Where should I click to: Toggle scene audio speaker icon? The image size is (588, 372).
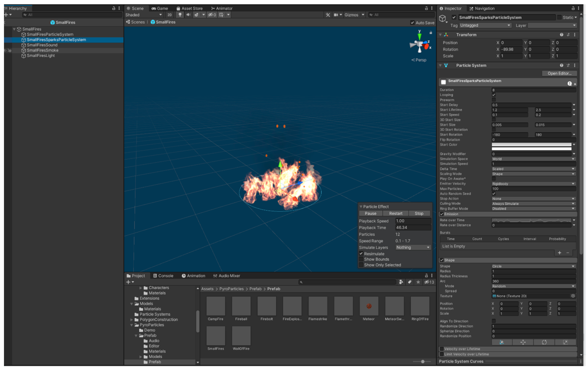188,15
